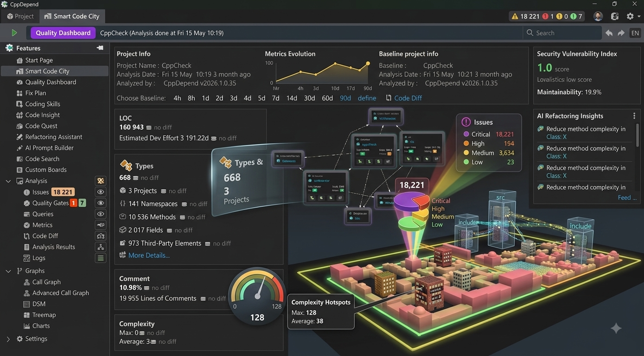This screenshot has width=644, height=356.
Task: Click the Code Diff document icon in baseline row
Action: 388,98
